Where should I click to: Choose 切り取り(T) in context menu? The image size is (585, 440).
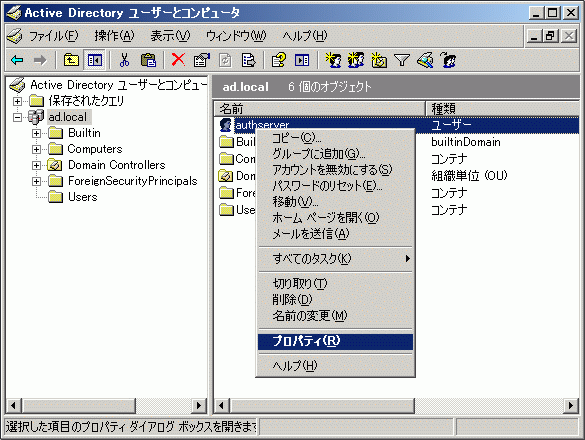[335, 284]
